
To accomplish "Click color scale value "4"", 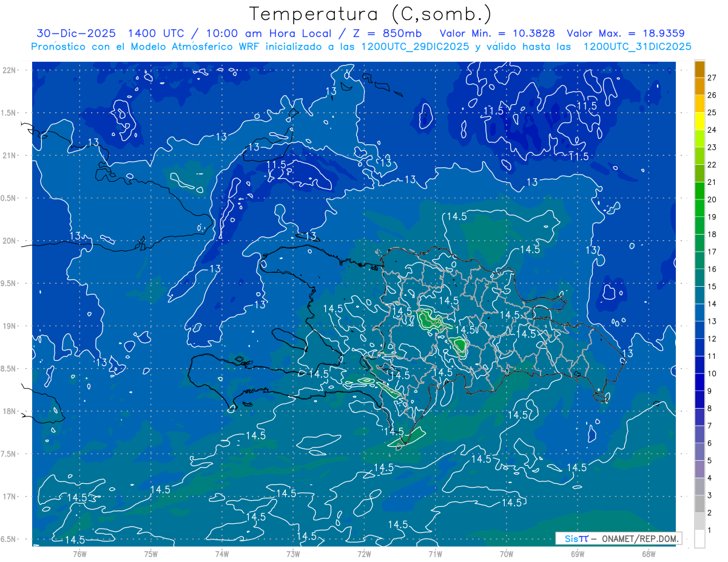I will point(710,478).
